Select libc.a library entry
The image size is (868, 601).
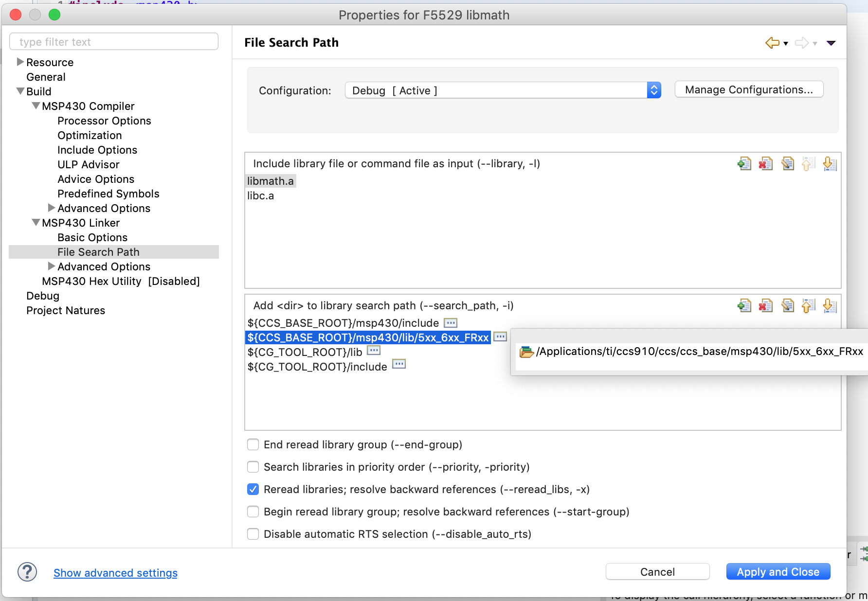click(261, 195)
